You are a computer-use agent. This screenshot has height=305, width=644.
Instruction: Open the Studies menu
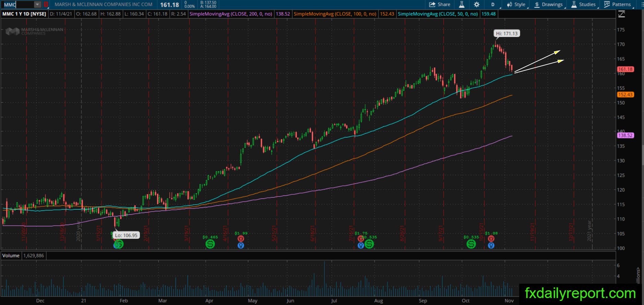click(584, 4)
